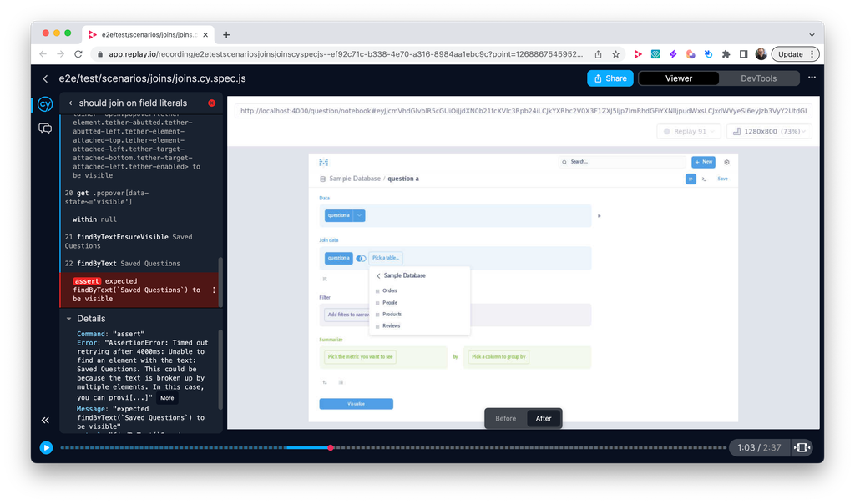Click the Chrome profile avatar
Image resolution: width=855 pixels, height=504 pixels.
pyautogui.click(x=761, y=54)
